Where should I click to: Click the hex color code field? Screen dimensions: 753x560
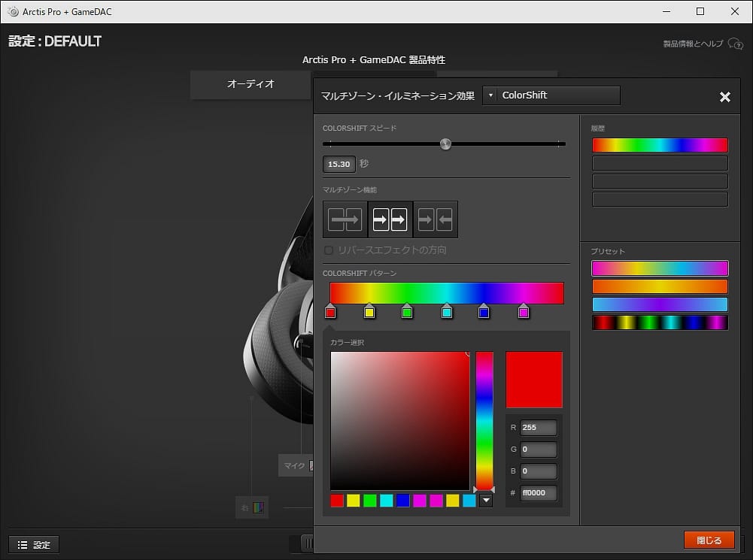click(539, 493)
